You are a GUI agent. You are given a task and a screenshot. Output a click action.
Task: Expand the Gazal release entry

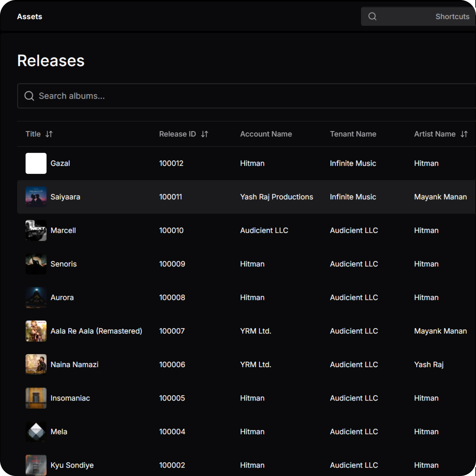tap(60, 163)
